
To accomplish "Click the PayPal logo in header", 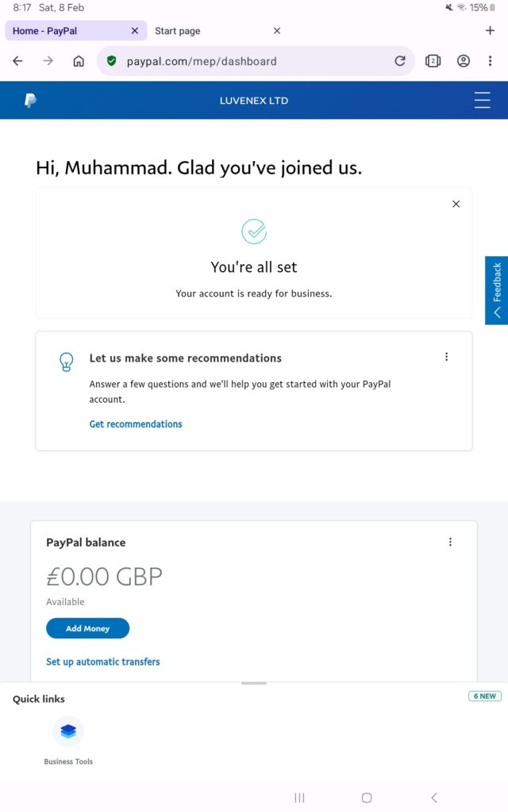I will [x=30, y=101].
